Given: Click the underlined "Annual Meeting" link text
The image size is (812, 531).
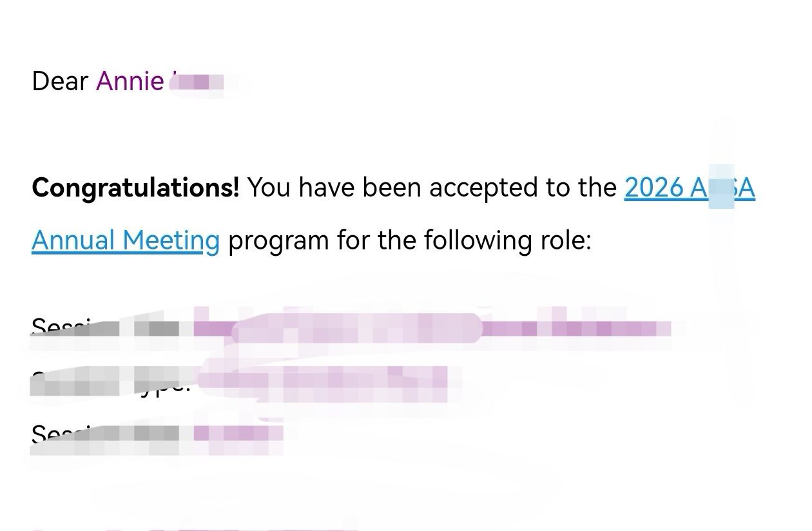Looking at the screenshot, I should 125,240.
